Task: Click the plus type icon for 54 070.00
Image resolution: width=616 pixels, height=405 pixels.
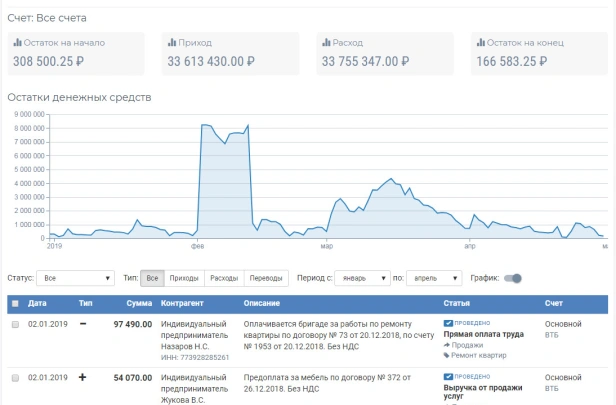Action: (x=82, y=377)
